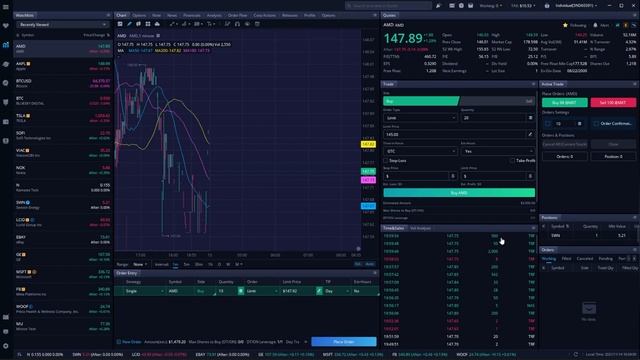Screen dimensions: 640x360
Task: Toggle the checkbox at bottom left of Order Entry
Action: [119, 342]
